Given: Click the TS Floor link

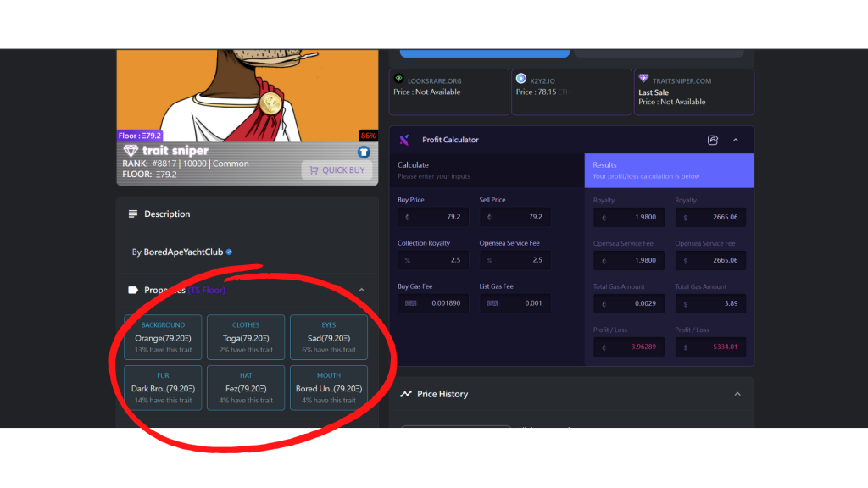Looking at the screenshot, I should pyautogui.click(x=207, y=290).
